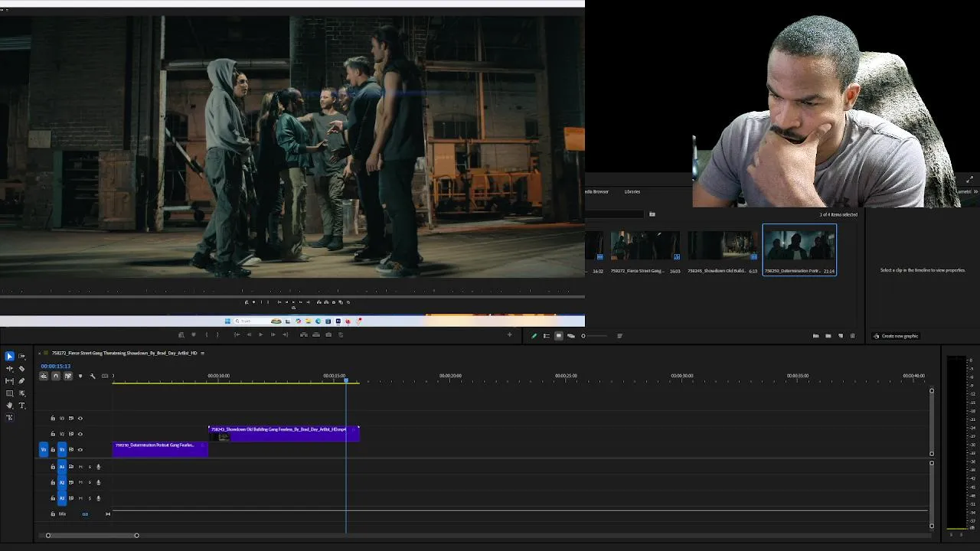Switch Project panel to List view
The width and height of the screenshot is (980, 551).
click(546, 336)
